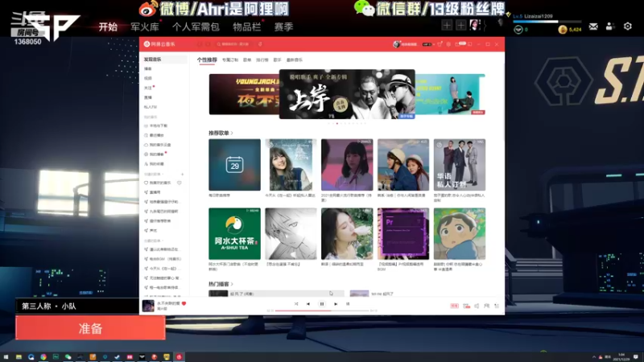Open the 阿水大杯茶 playlist cover
This screenshot has width=644, height=362.
coord(234,233)
